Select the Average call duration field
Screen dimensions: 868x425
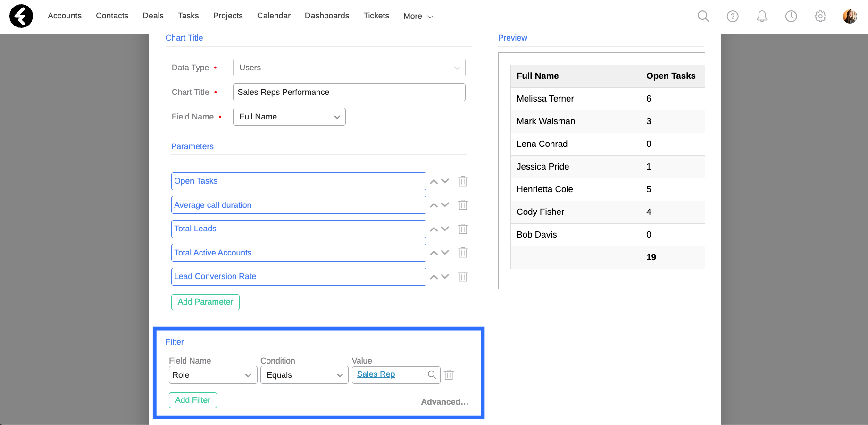tap(299, 205)
